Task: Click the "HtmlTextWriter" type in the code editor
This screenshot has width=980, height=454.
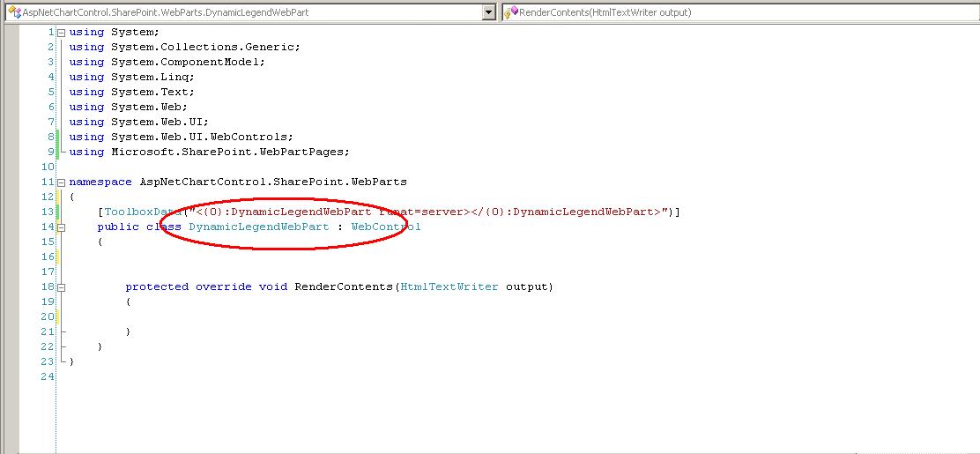Action: click(x=449, y=287)
